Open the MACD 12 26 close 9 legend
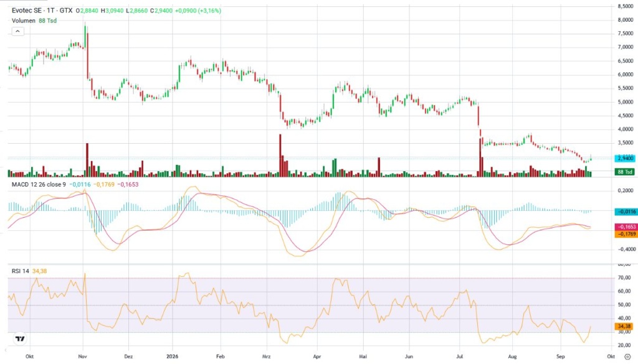638x364 pixels. [x=39, y=184]
